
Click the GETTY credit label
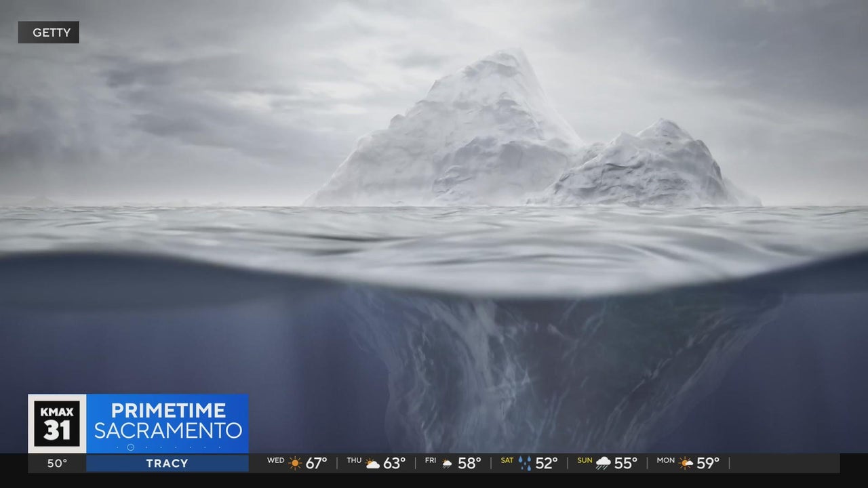(x=49, y=33)
